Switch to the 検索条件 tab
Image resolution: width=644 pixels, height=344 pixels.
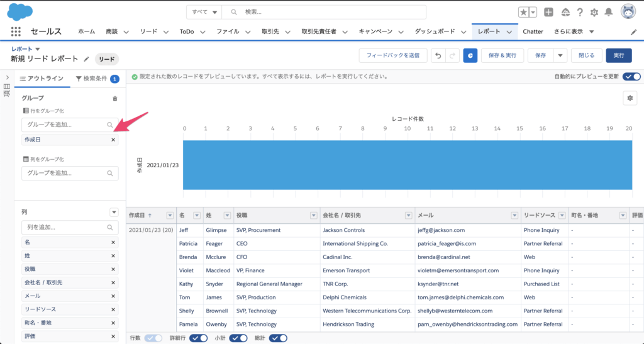96,79
